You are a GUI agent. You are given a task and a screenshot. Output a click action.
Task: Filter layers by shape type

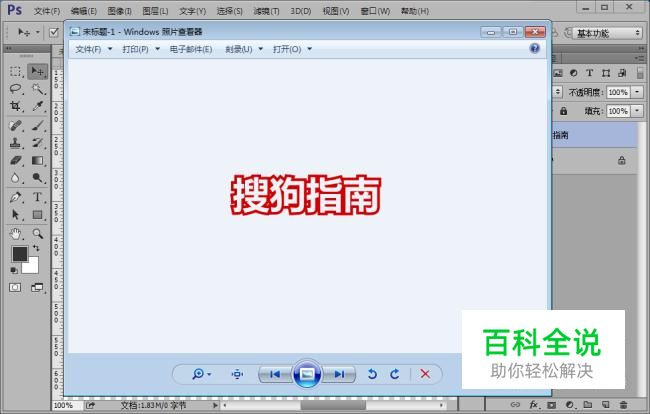pyautogui.click(x=606, y=73)
